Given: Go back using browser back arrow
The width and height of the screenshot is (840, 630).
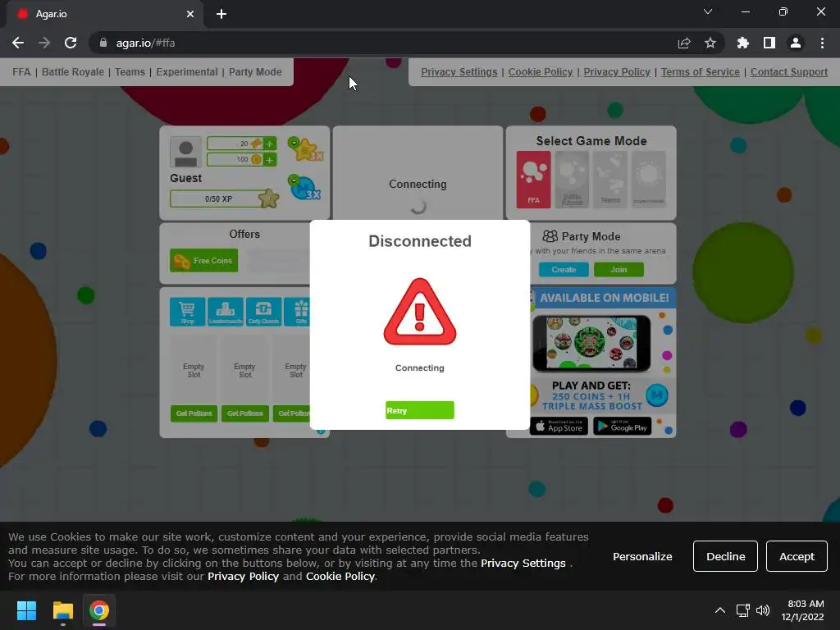Looking at the screenshot, I should [x=18, y=43].
